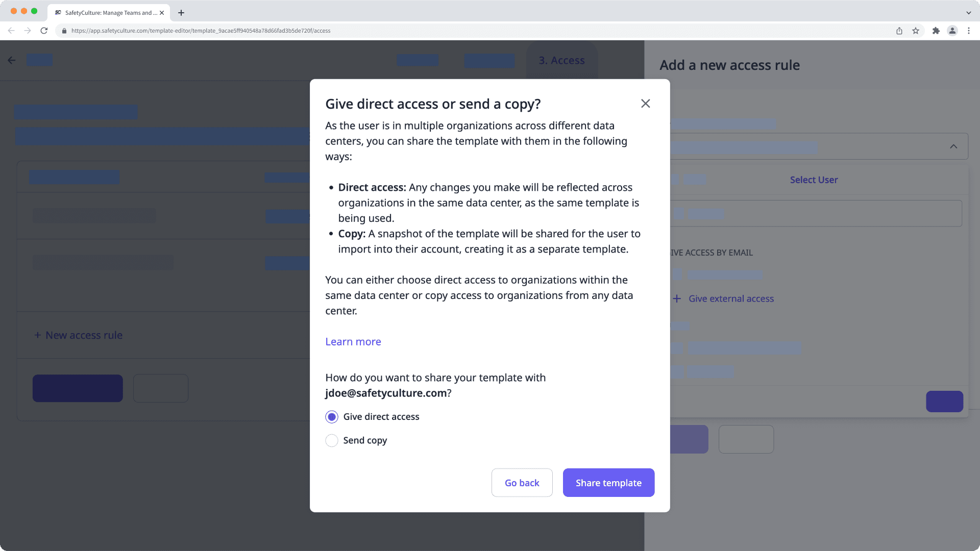Choose the Send copy option

(331, 440)
